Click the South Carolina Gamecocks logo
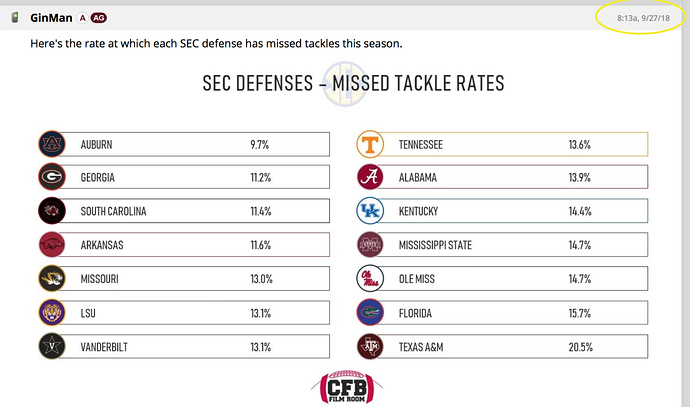Viewport: 690px width, 407px height. [52, 211]
